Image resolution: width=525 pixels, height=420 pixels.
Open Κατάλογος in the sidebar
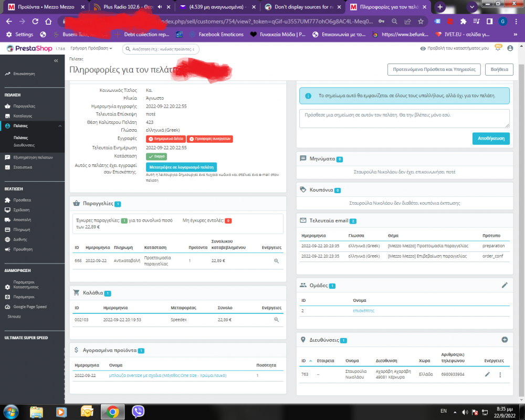(23, 116)
